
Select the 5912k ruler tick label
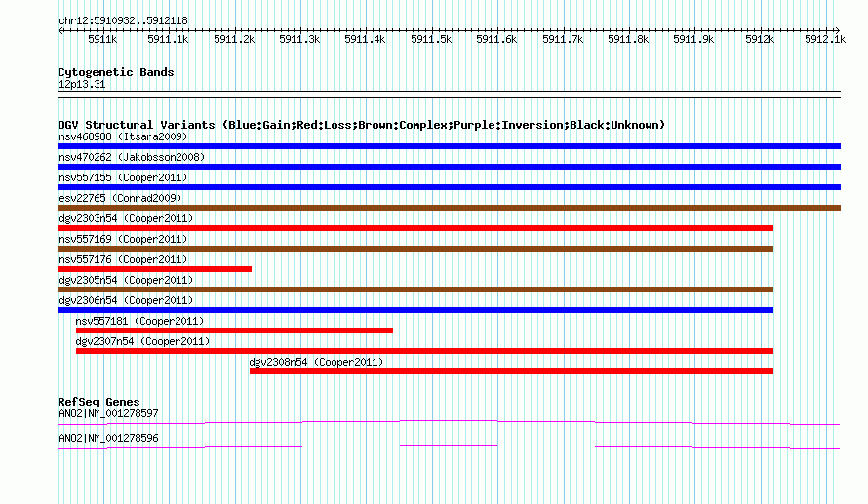coord(760,39)
